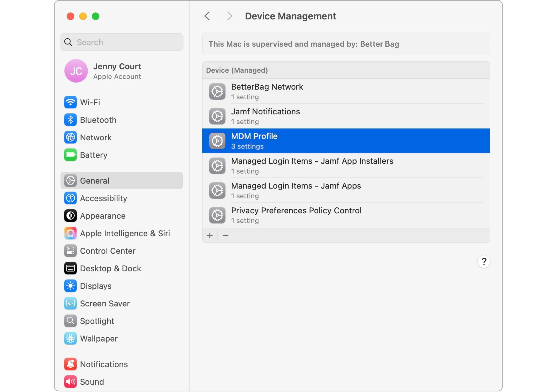Remove profile with the minus button
Screen dimensions: 557x392
[x=225, y=236]
